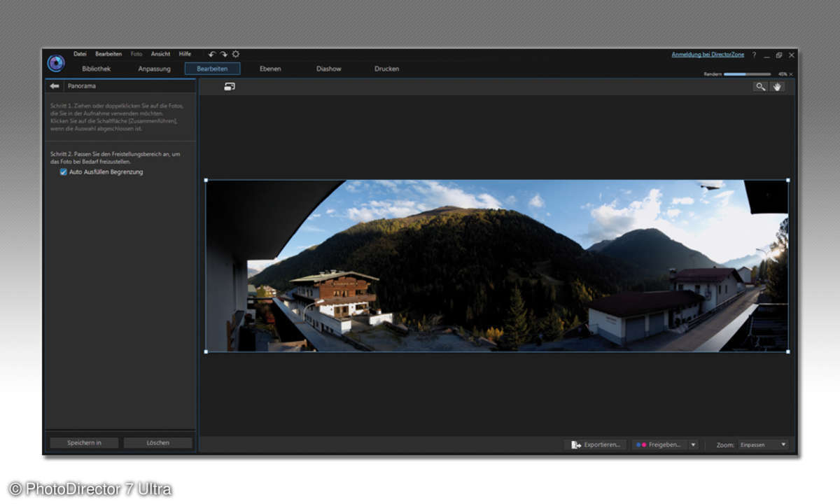Open the Hilfe menu
Image resolution: width=840 pixels, height=504 pixels.
click(185, 54)
